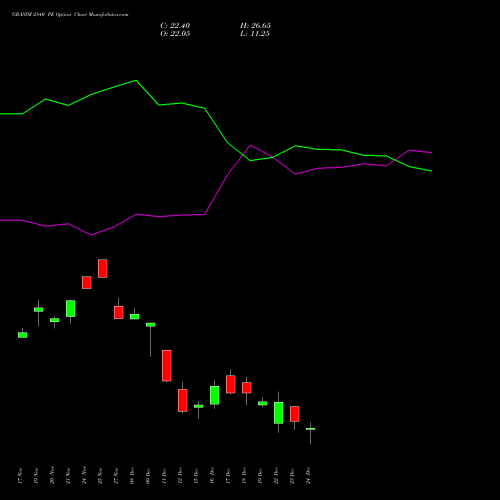The image size is (500, 500).
Task: Click the highest red candle above 25 Nov
Action: (x=103, y=268)
